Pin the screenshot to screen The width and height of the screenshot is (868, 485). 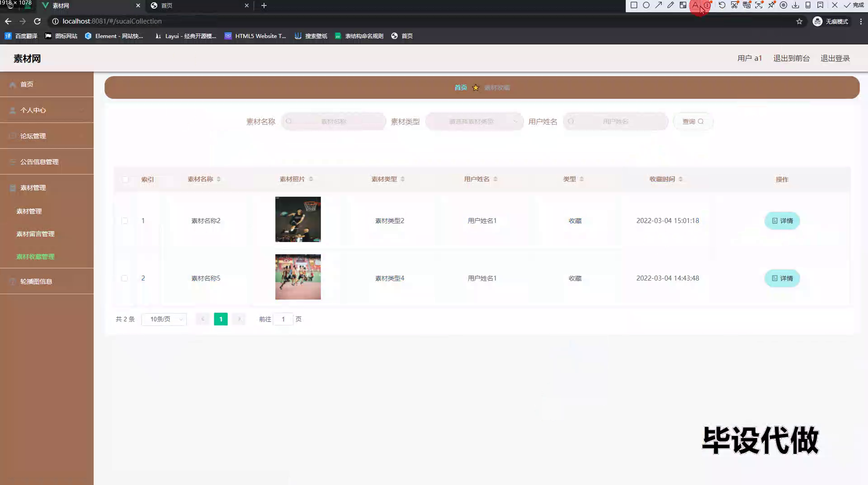(x=771, y=5)
